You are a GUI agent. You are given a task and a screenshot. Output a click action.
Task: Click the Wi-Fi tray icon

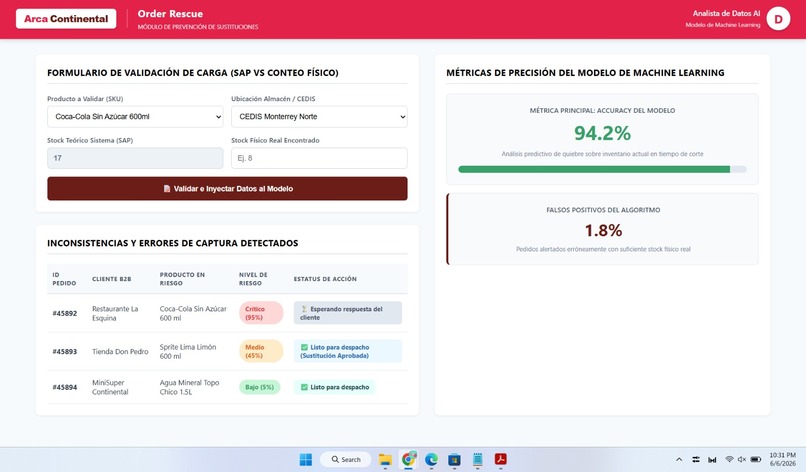coord(729,460)
